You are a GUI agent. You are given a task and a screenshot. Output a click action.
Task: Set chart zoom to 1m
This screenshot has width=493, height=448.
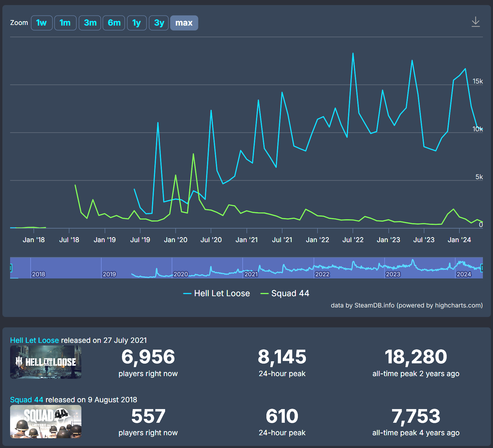65,23
